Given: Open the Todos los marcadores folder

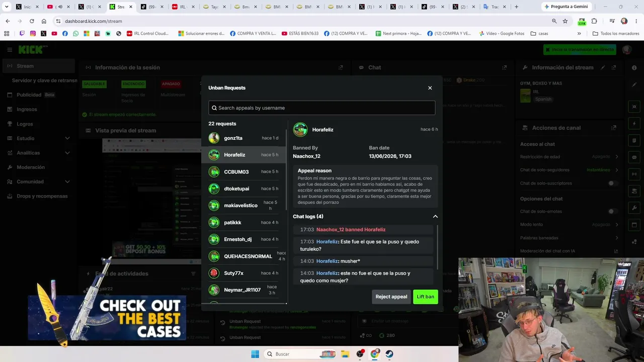Looking at the screenshot, I should [x=616, y=34].
